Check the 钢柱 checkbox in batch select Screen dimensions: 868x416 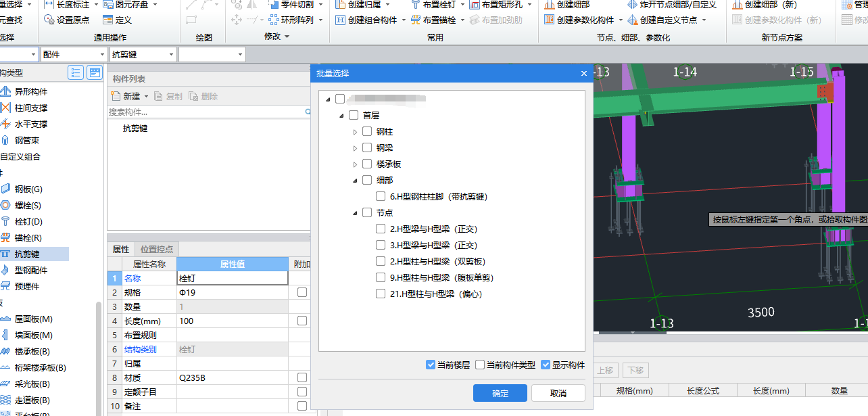tap(367, 132)
